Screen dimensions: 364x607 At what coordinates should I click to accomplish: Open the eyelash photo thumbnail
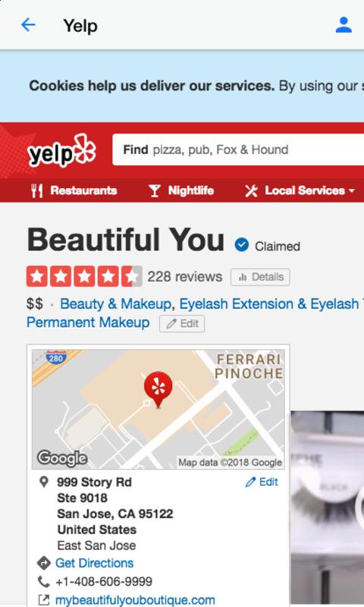click(x=328, y=508)
